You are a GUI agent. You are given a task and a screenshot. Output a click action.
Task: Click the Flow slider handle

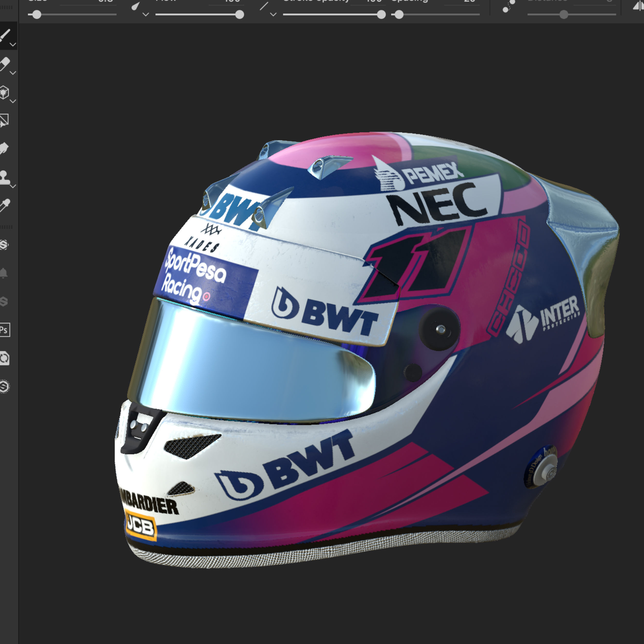pos(240,15)
